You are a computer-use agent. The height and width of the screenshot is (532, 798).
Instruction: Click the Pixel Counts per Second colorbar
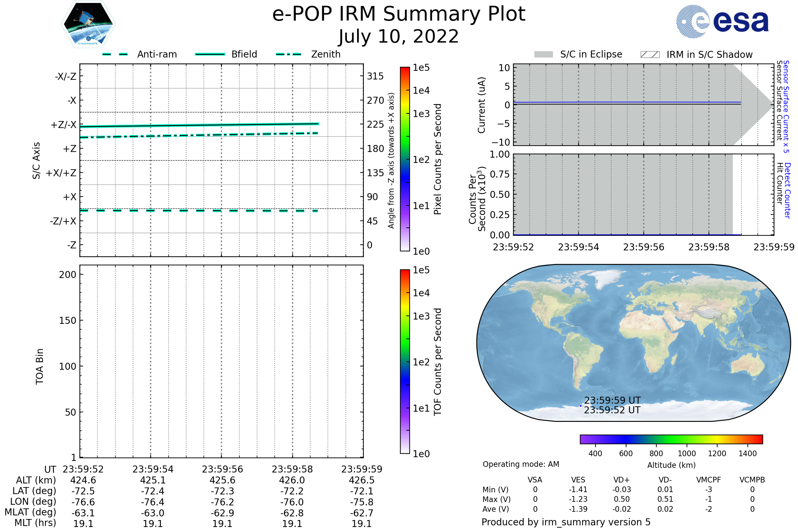[x=405, y=159]
